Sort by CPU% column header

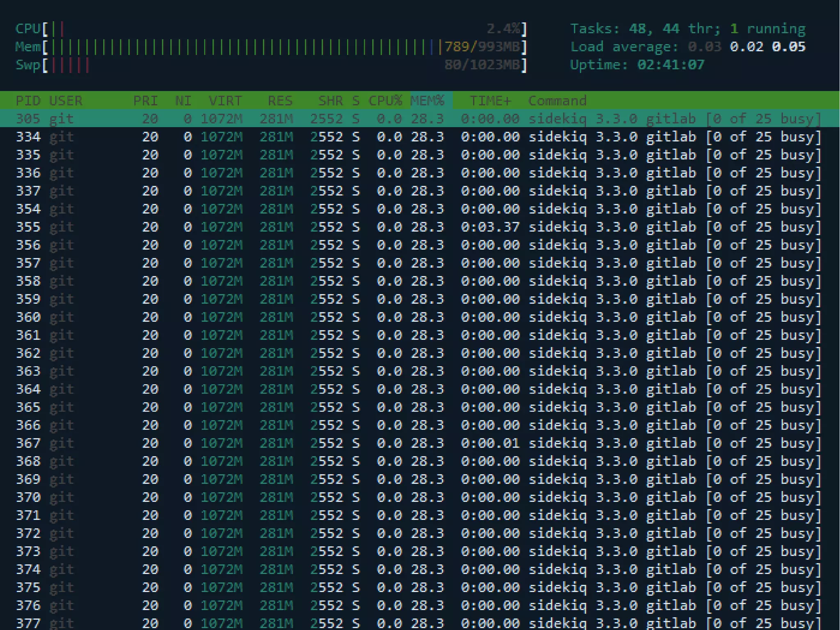(x=385, y=101)
